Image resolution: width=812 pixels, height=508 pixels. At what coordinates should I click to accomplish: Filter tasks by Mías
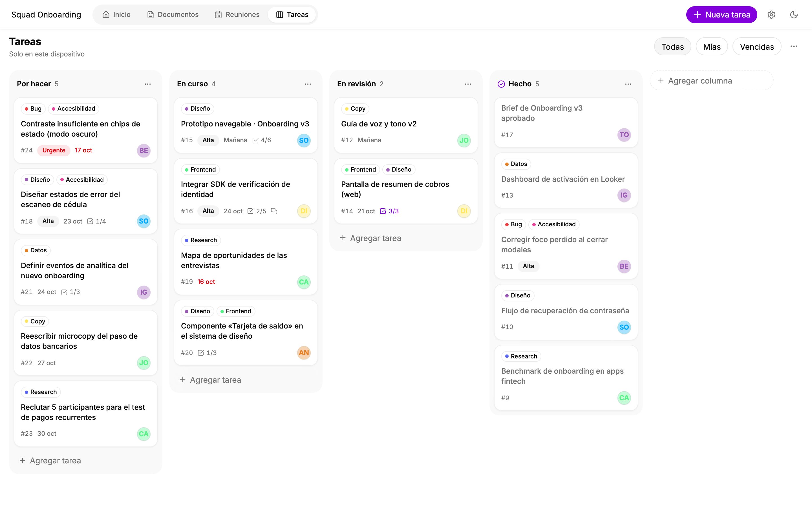coord(712,46)
